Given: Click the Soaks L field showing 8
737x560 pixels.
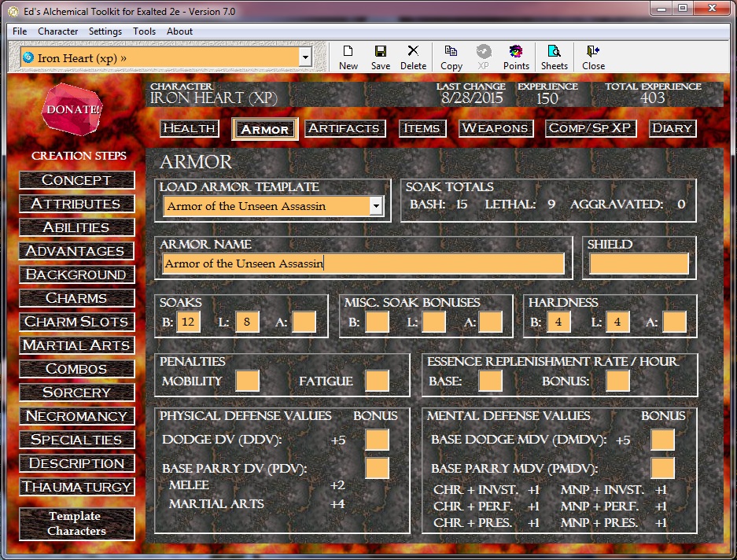Looking at the screenshot, I should point(247,322).
